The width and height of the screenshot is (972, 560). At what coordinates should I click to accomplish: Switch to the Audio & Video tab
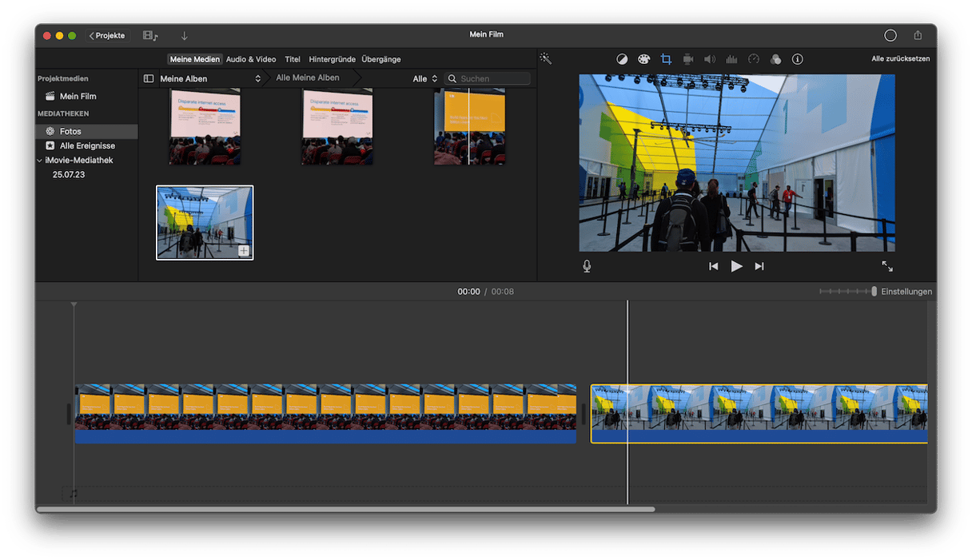pos(251,59)
